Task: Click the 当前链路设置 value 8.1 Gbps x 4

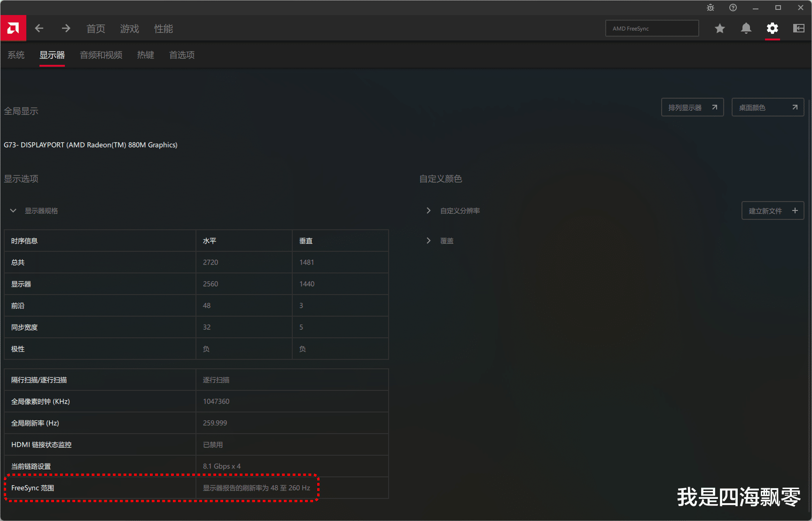Action: tap(222, 467)
